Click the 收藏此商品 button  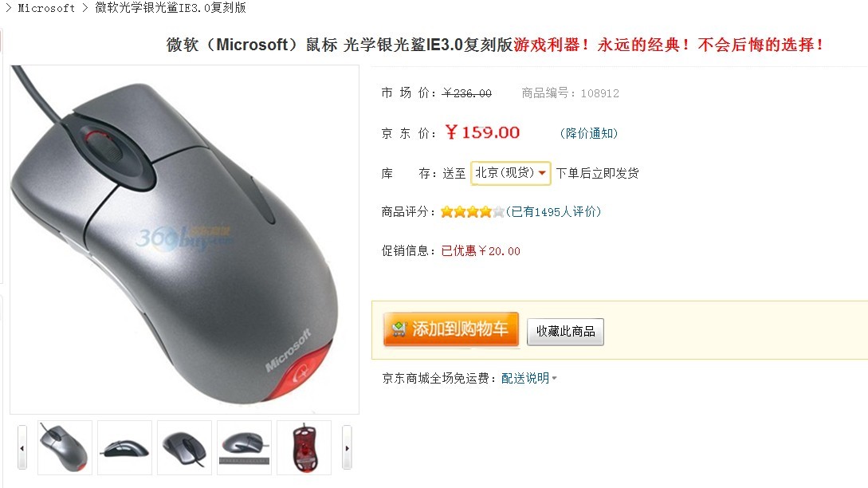click(x=565, y=331)
